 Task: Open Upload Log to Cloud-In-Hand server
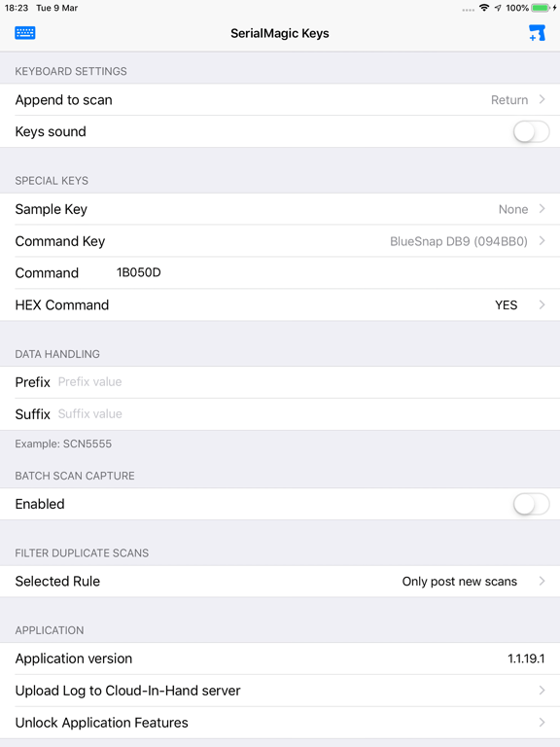pos(280,691)
